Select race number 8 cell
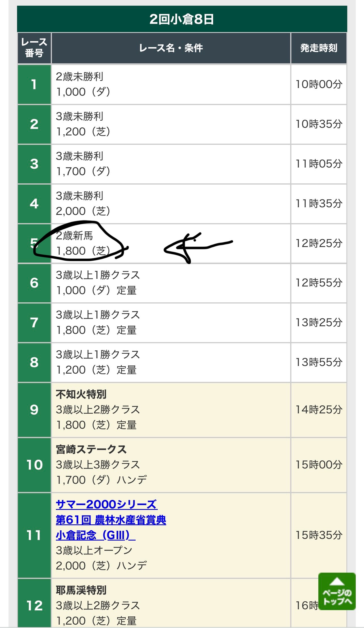Viewport: 364px width, 628px height. [x=34, y=362]
